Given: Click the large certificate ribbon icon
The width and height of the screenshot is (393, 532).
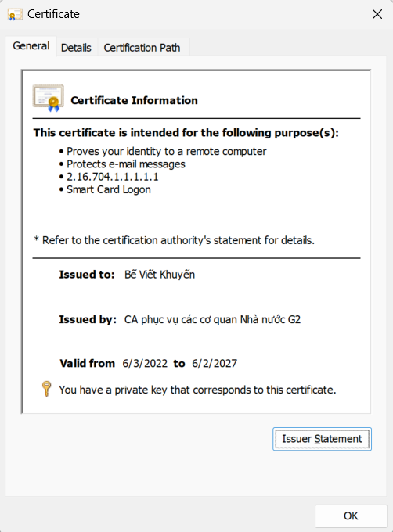Looking at the screenshot, I should point(49,99).
